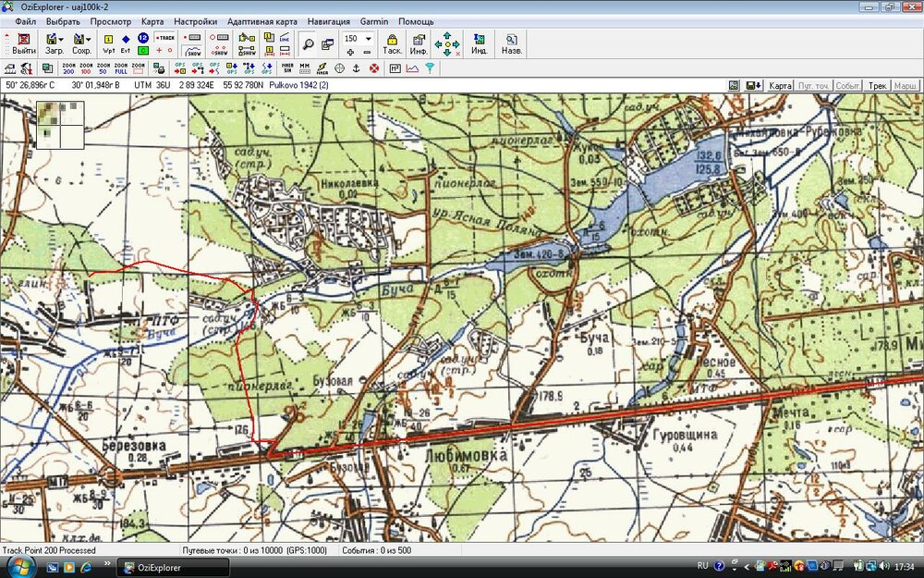Click the Назв. name search icon
Viewport: 924px width, 578px height.
[x=511, y=43]
